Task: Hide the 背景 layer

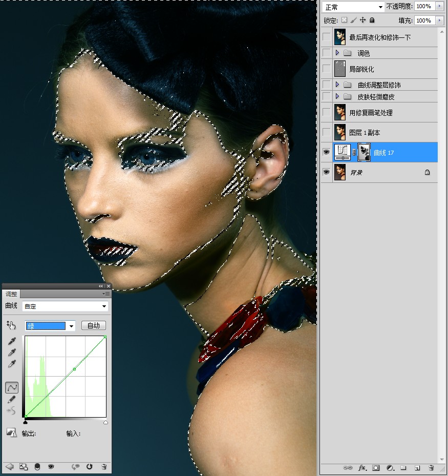Action: (326, 172)
